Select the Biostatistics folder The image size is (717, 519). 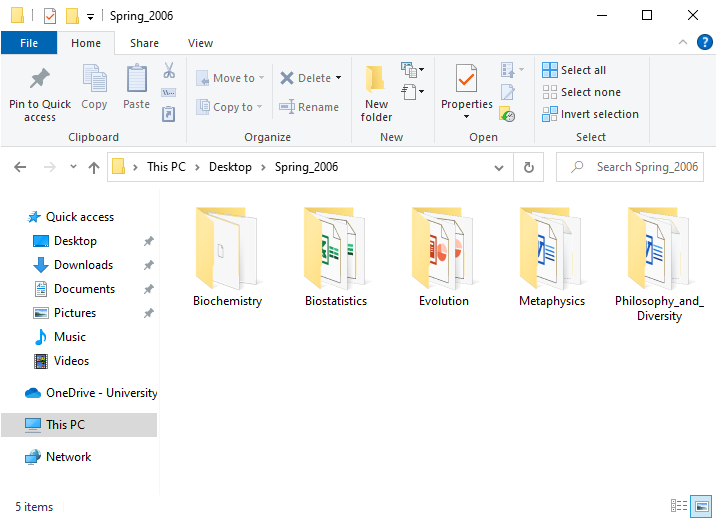coord(336,256)
